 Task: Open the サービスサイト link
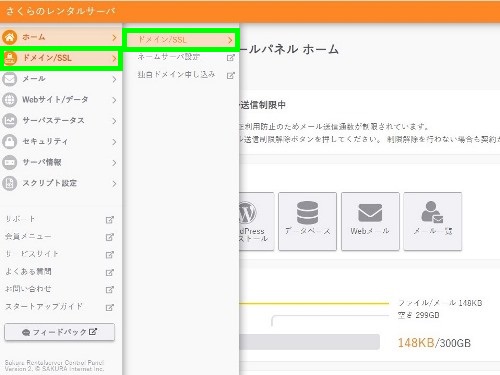pyautogui.click(x=32, y=254)
